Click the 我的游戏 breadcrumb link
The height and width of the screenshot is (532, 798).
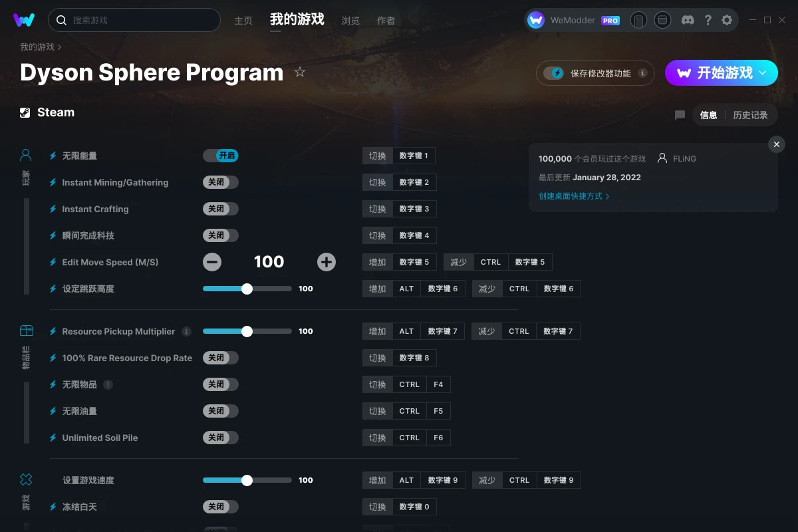pyautogui.click(x=37, y=47)
